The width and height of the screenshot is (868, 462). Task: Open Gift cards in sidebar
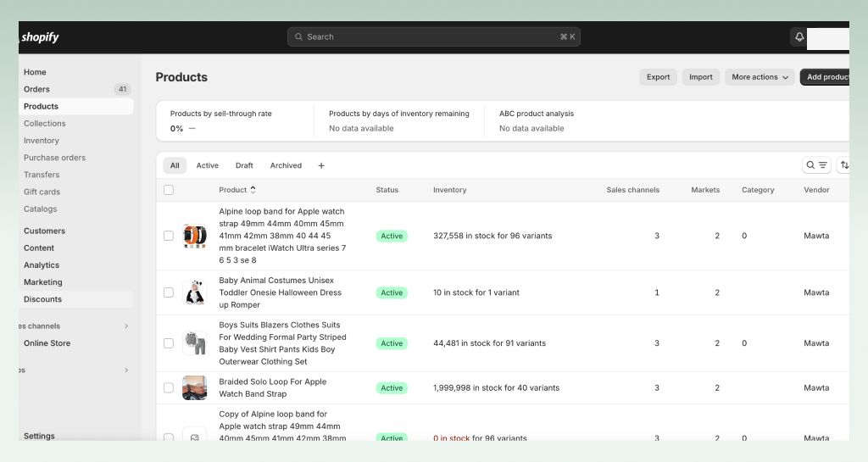[x=42, y=192]
